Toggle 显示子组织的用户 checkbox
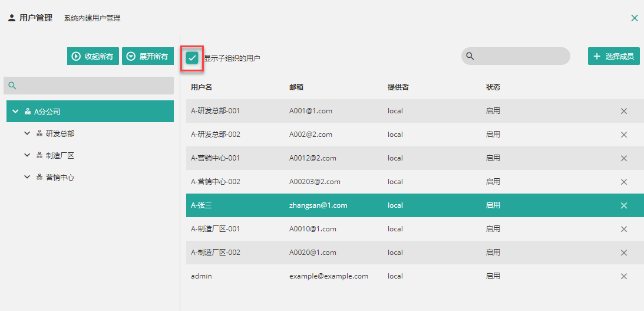This screenshot has height=311, width=644. tap(192, 58)
